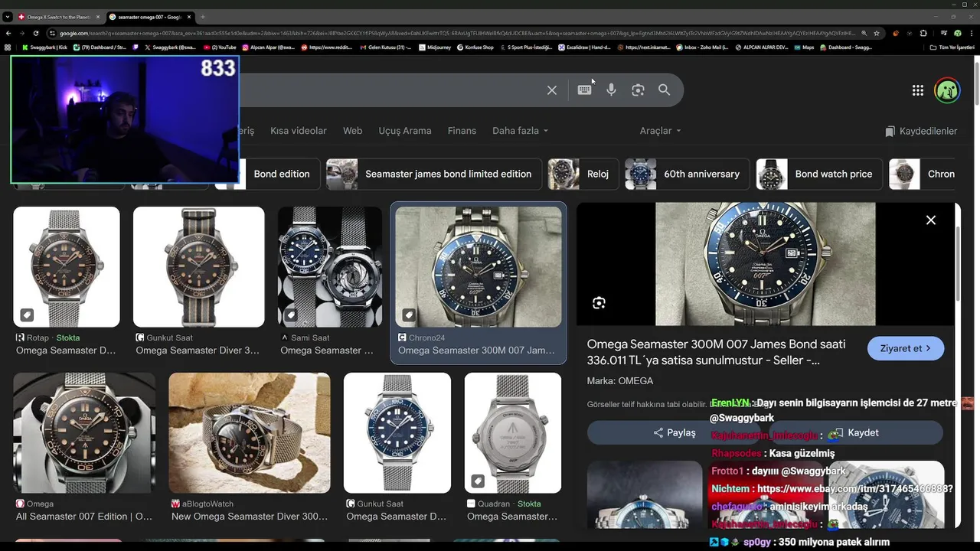Open the Quadran caseback watch thumbnail

[x=513, y=432]
